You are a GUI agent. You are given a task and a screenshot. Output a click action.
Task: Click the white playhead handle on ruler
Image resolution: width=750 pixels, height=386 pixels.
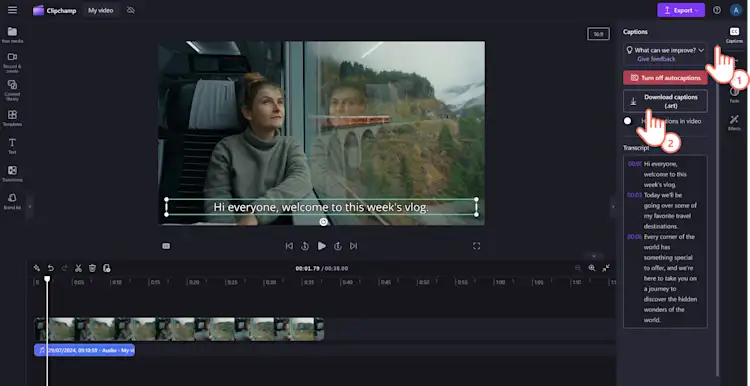coord(47,278)
